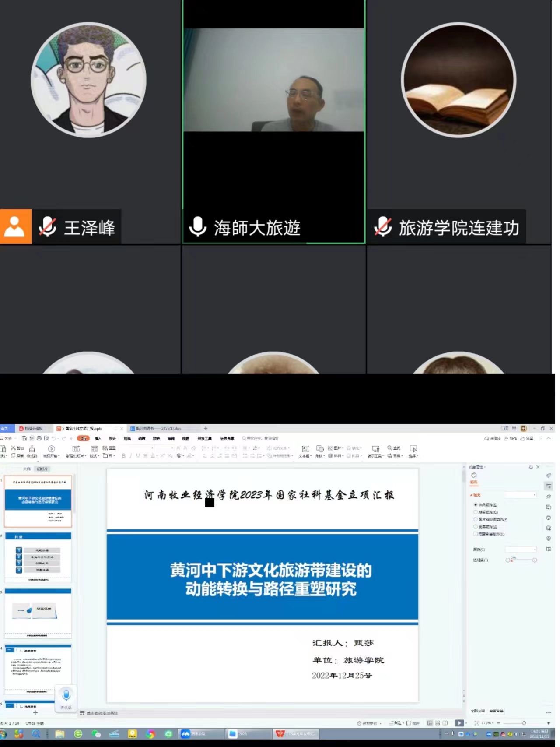Click the orange person icon next to 王泽峰
This screenshot has width=560, height=747.
point(16,227)
